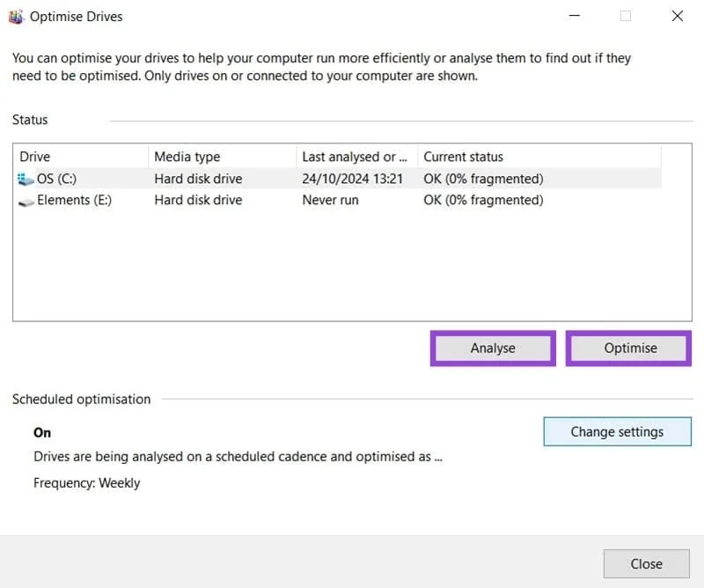Click the Analyse button
Image resolution: width=704 pixels, height=588 pixels.
tap(493, 348)
